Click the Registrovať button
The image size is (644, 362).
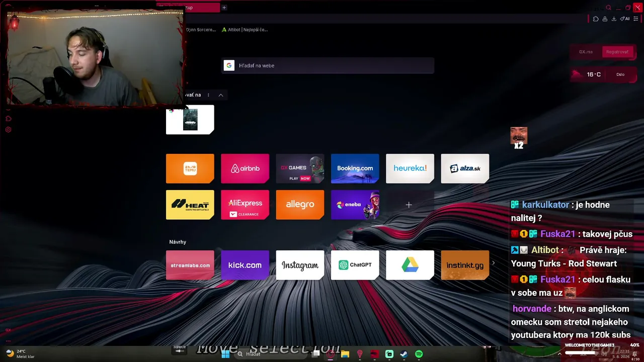(617, 52)
